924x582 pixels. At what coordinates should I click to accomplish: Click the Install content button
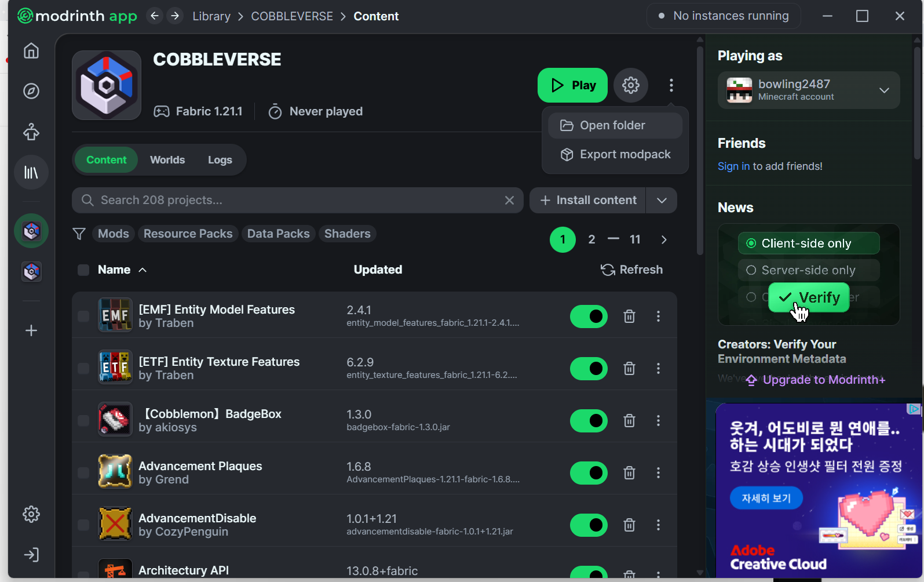[x=588, y=200]
